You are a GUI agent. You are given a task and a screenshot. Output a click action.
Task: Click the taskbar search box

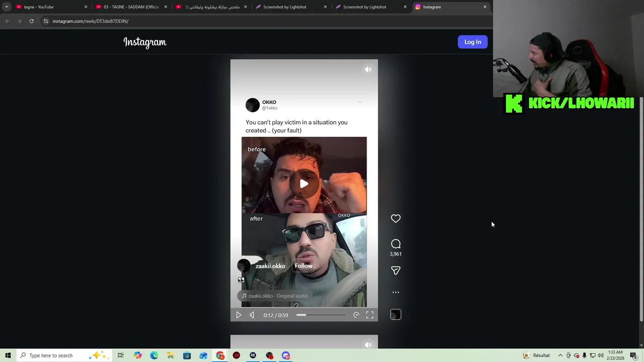tap(64, 355)
